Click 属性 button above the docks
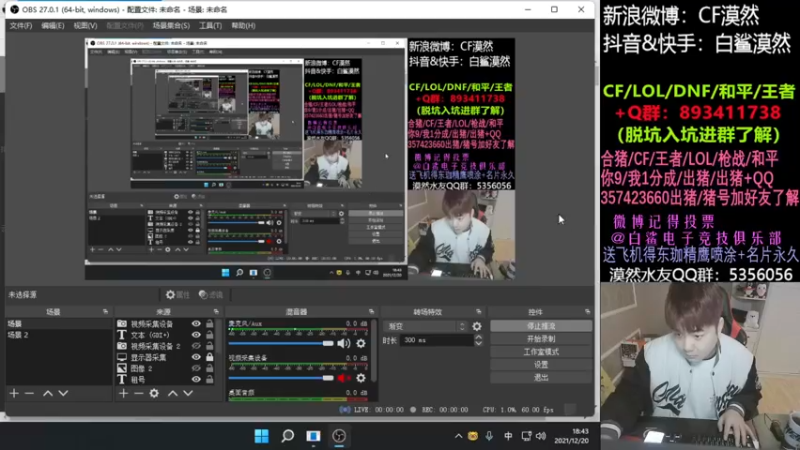The width and height of the screenshot is (800, 450). [178, 294]
